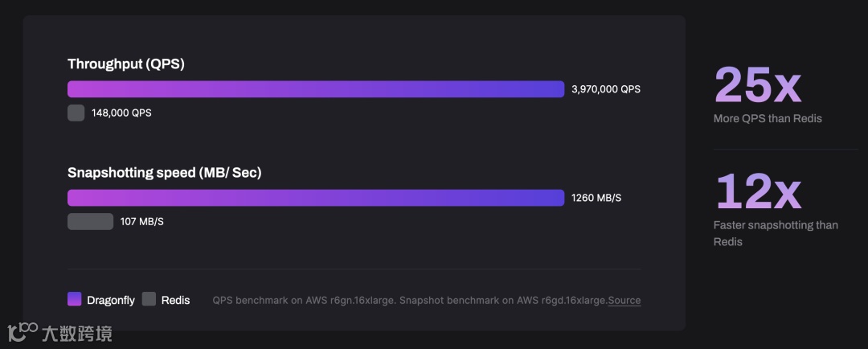Click the gray Redis legend swatch
Viewport: 868px width, 349px height.
[149, 299]
